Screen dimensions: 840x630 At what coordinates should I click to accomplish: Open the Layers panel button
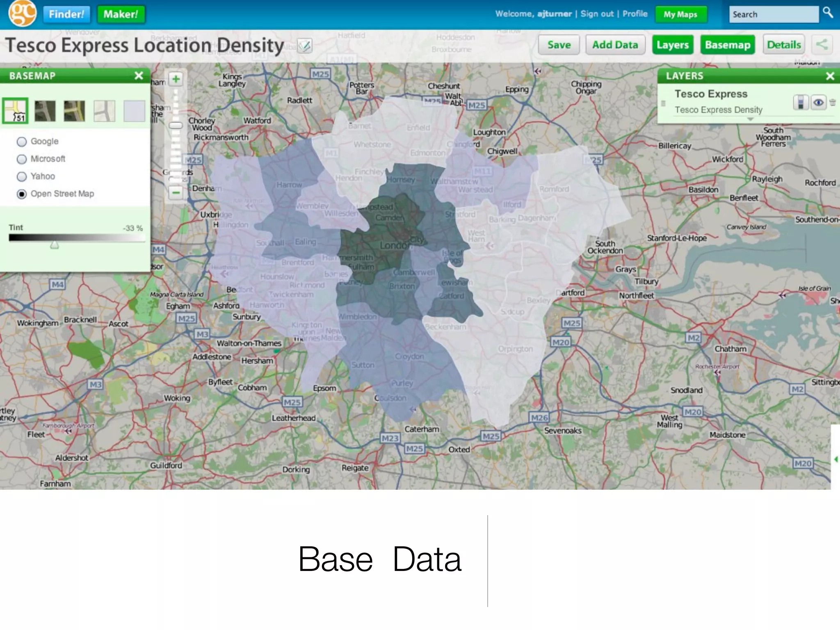673,45
